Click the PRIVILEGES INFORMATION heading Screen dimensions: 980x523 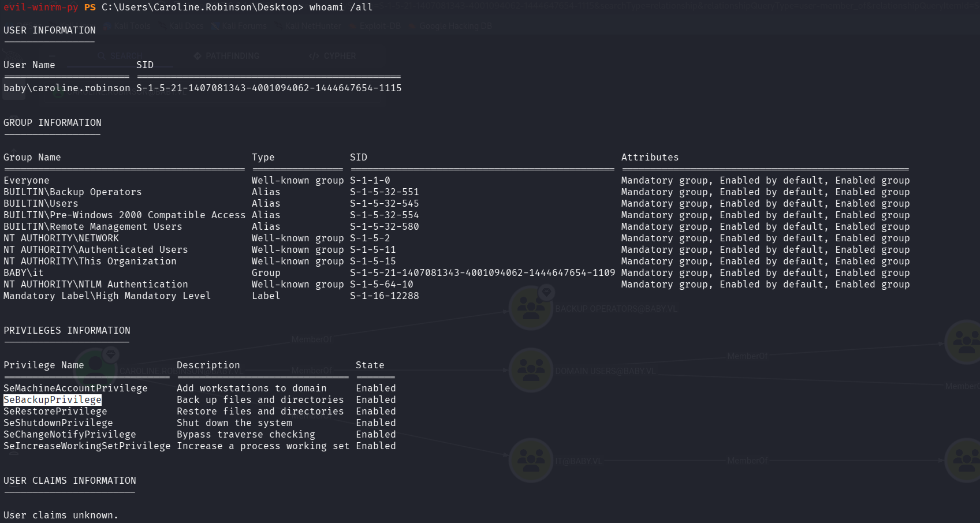click(x=67, y=330)
